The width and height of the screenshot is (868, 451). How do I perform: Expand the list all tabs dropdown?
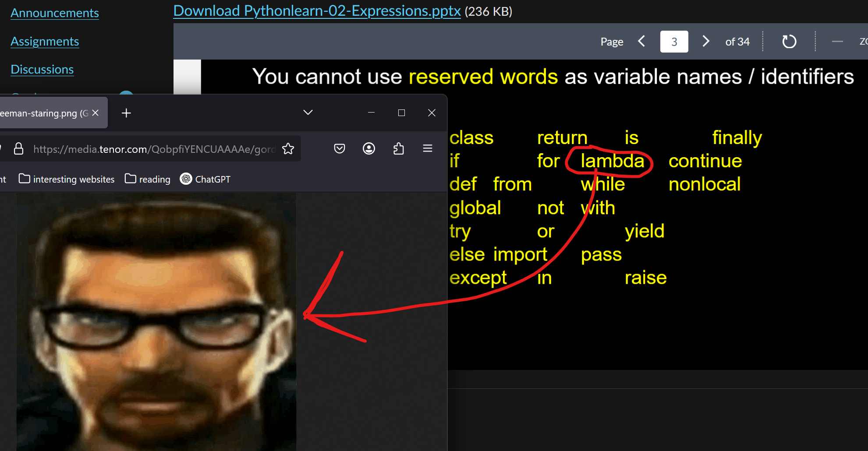click(308, 113)
